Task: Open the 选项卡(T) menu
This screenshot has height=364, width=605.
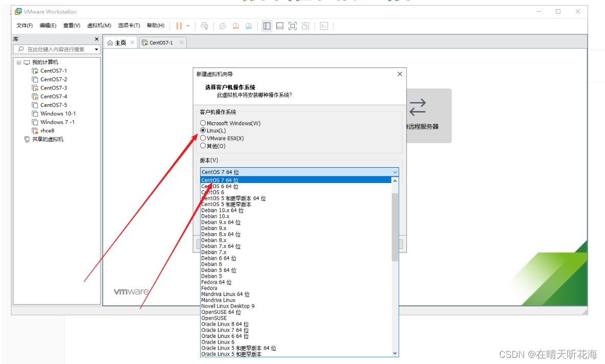Action: (129, 26)
